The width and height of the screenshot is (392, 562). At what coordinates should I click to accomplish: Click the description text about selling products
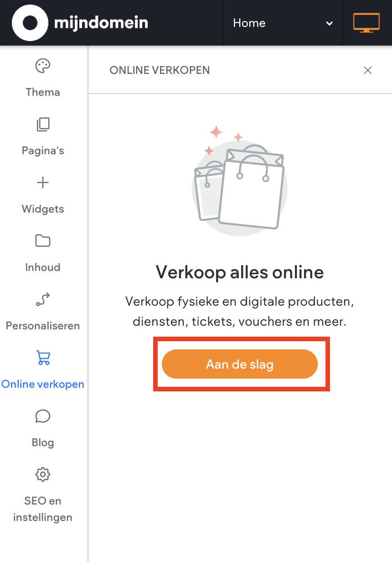tap(240, 312)
